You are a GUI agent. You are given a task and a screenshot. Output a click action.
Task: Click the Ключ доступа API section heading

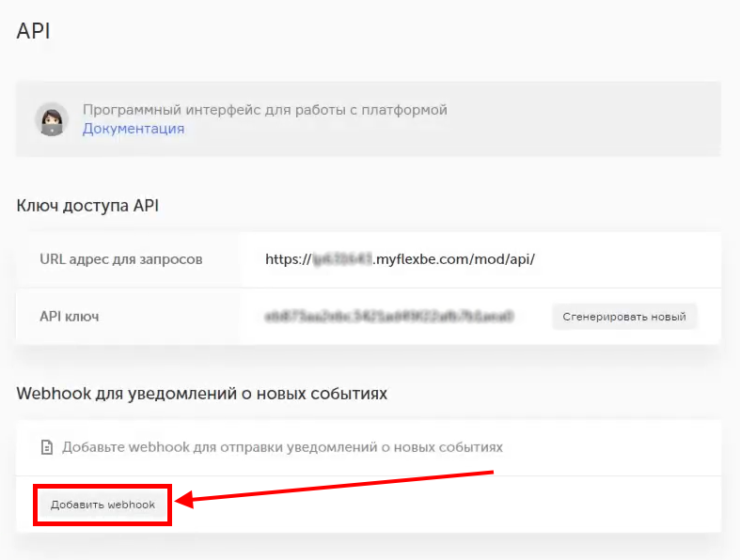click(x=87, y=206)
